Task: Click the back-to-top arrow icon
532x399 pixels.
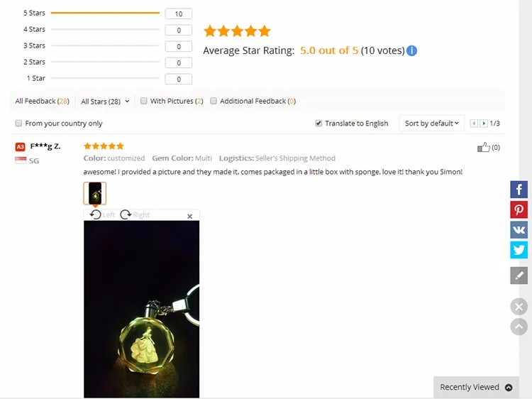Action: (519, 327)
